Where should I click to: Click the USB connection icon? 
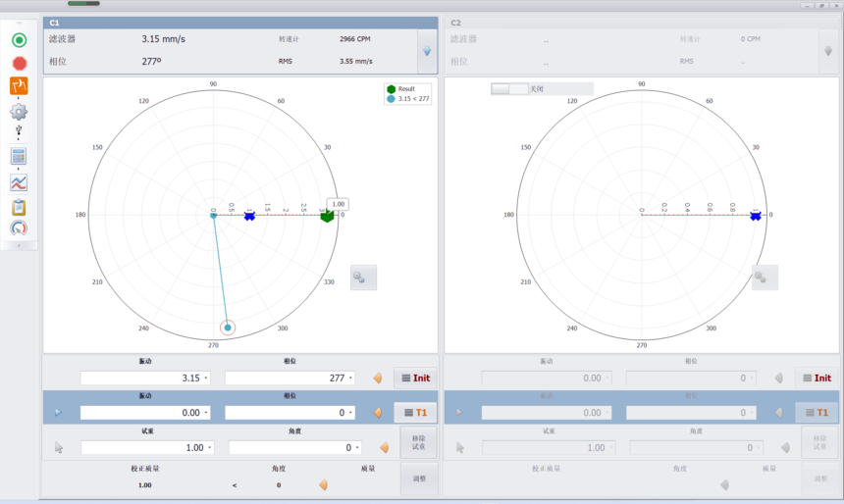(19, 131)
